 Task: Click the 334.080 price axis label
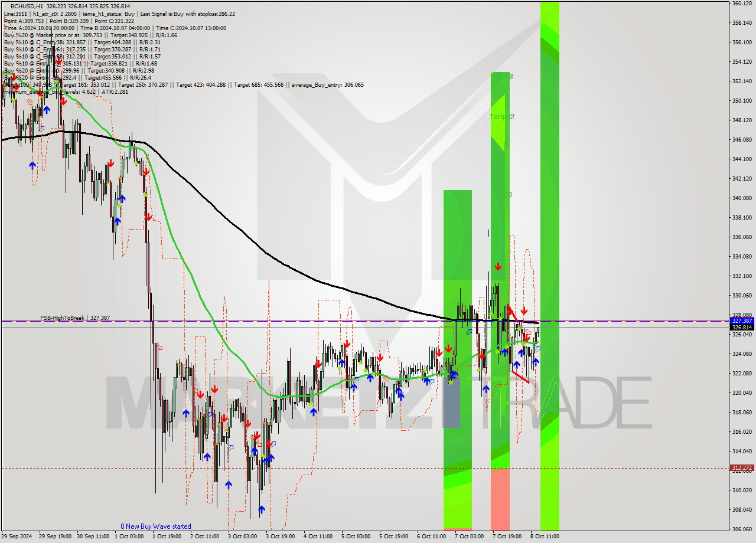741,257
